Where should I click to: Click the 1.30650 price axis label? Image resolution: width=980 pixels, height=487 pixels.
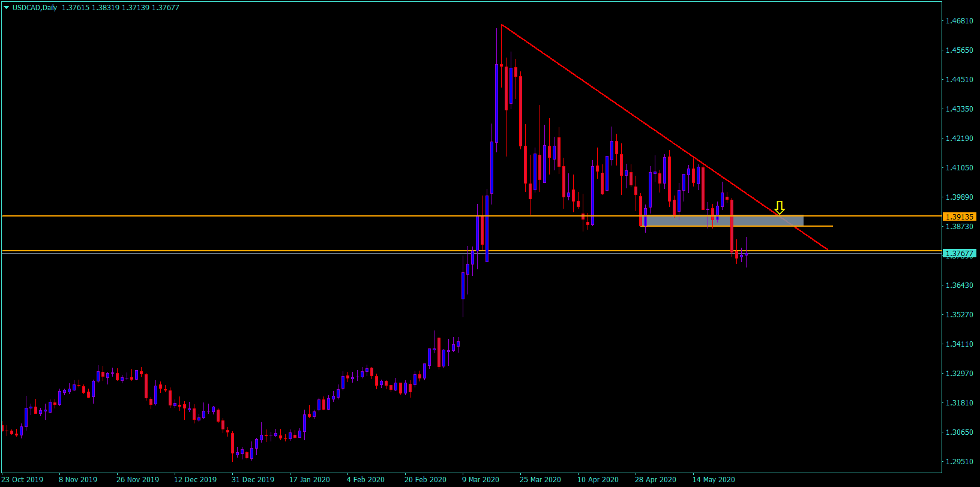coord(959,432)
